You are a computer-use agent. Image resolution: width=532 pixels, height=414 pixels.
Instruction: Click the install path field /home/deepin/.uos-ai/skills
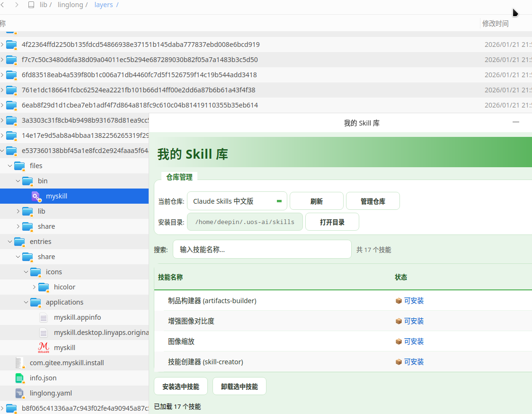(245, 222)
